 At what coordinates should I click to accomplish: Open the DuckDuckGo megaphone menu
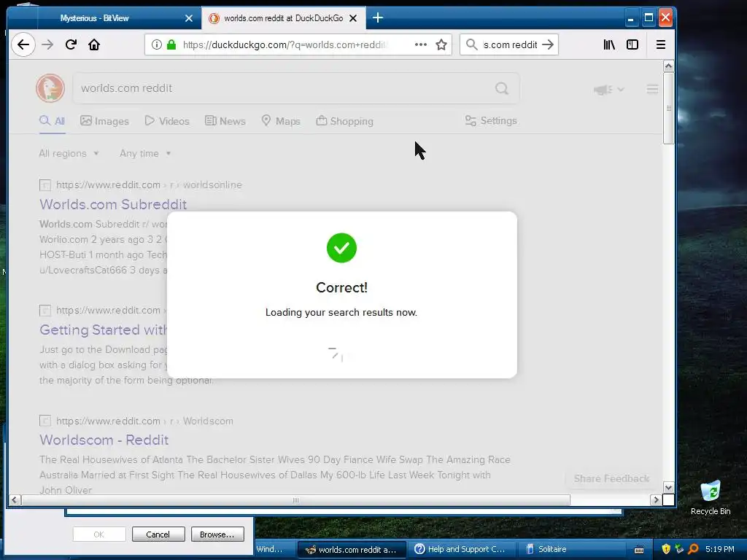(608, 90)
